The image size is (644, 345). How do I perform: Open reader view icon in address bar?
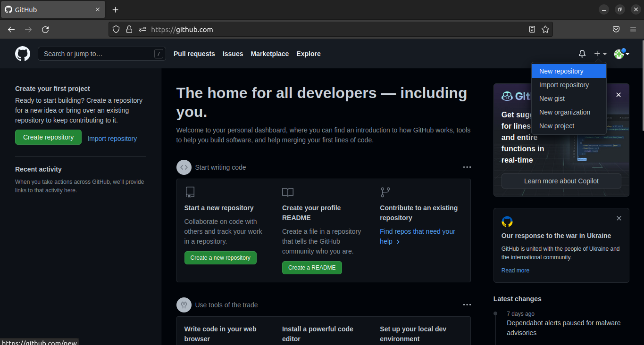532,29
